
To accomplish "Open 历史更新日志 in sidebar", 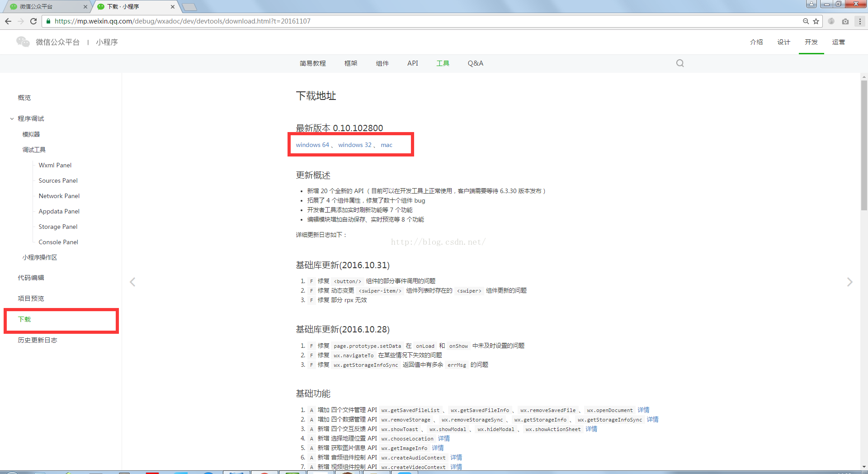I will tap(38, 340).
